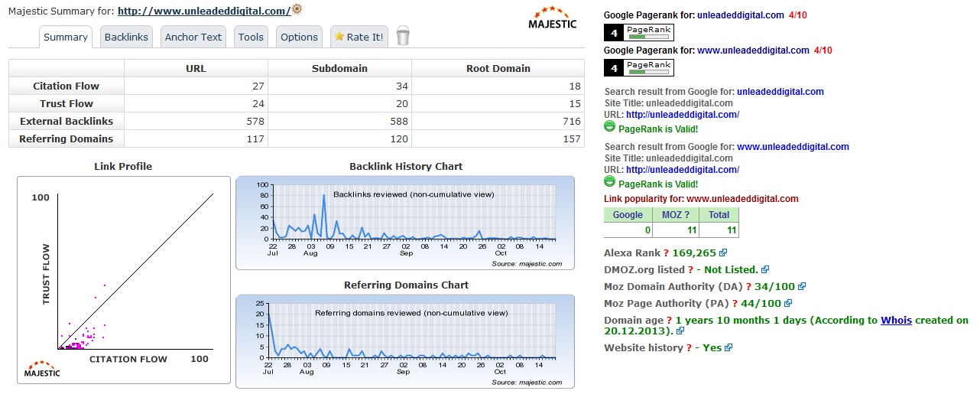980x404 pixels.
Task: Click the Majestic logo at the top right of the summary
Action: coord(553,18)
